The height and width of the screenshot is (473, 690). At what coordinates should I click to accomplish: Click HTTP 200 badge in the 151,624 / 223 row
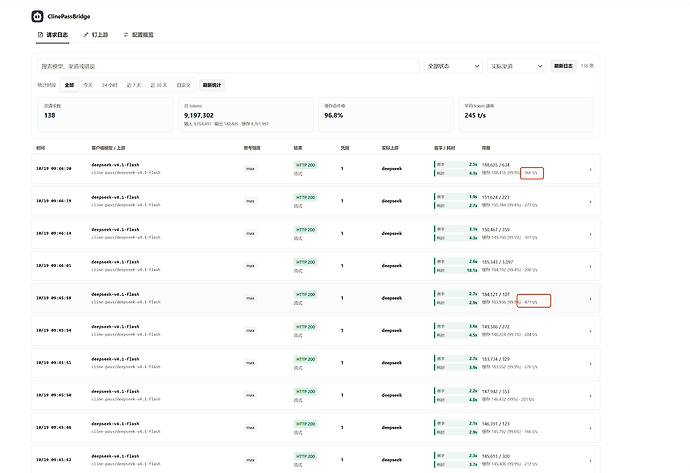pyautogui.click(x=305, y=198)
